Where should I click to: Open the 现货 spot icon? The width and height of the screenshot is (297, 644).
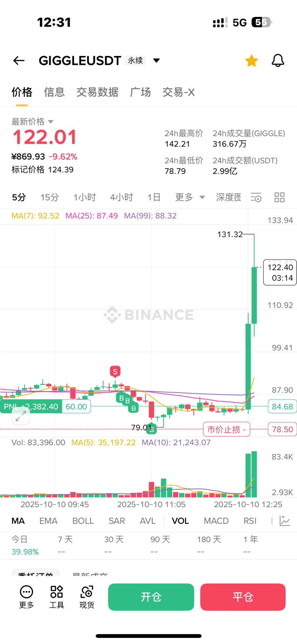[87, 597]
